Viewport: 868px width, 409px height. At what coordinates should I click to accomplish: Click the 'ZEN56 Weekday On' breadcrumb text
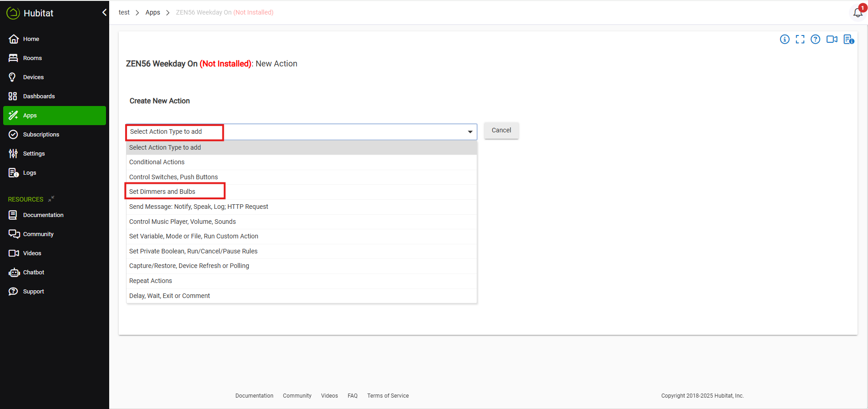[x=204, y=12]
